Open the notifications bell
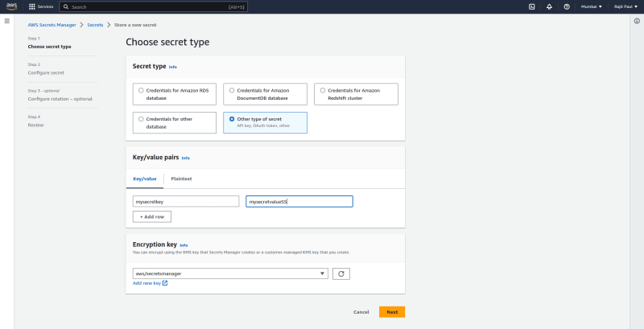This screenshot has height=329, width=644. point(549,6)
